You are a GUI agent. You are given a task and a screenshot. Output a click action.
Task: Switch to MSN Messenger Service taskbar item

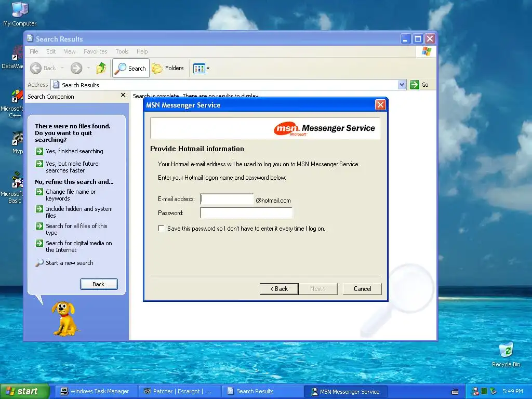pos(345,391)
